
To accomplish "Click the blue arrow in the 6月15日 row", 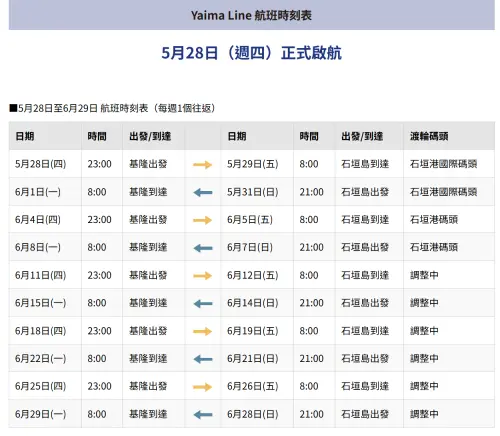I will point(203,303).
